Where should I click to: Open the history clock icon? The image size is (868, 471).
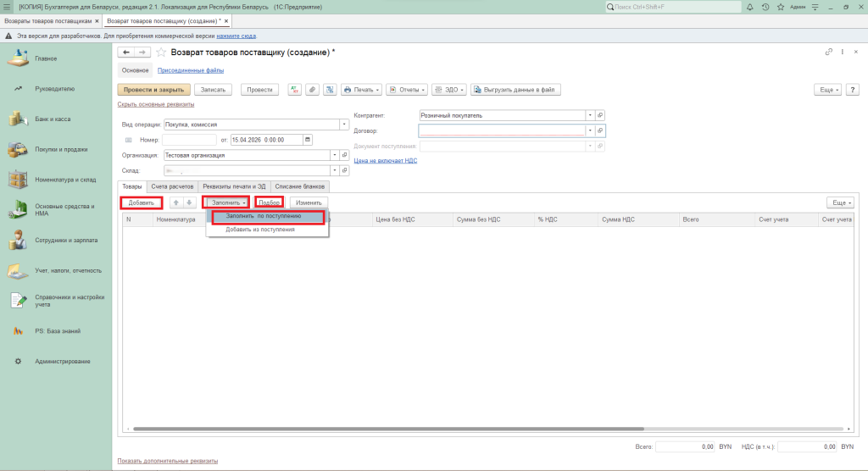coord(765,7)
